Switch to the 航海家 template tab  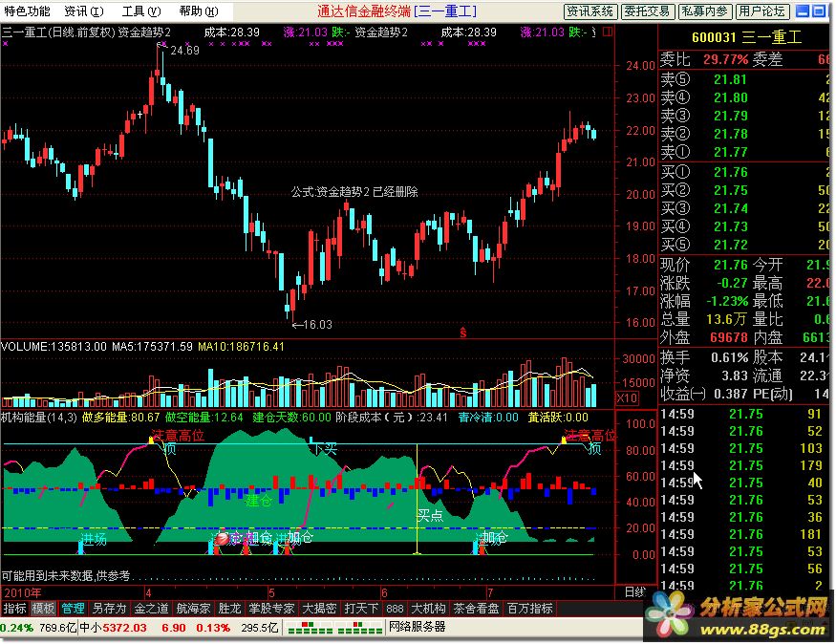click(x=194, y=609)
